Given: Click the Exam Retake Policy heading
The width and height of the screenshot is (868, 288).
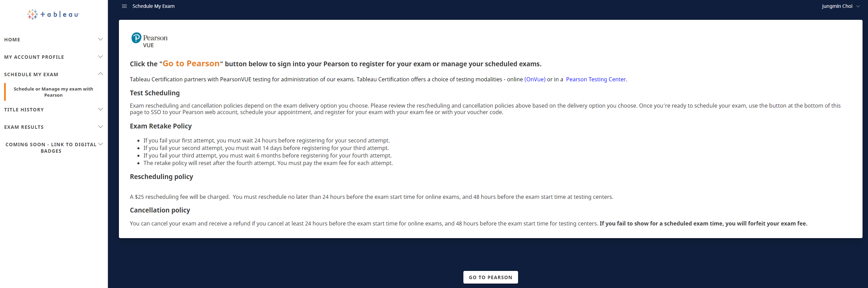Looking at the screenshot, I should [161, 126].
